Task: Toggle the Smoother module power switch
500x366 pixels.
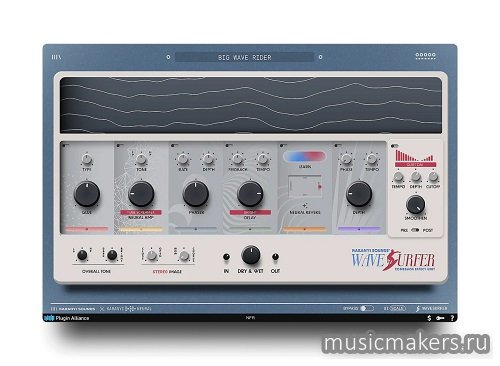Action: click(395, 146)
